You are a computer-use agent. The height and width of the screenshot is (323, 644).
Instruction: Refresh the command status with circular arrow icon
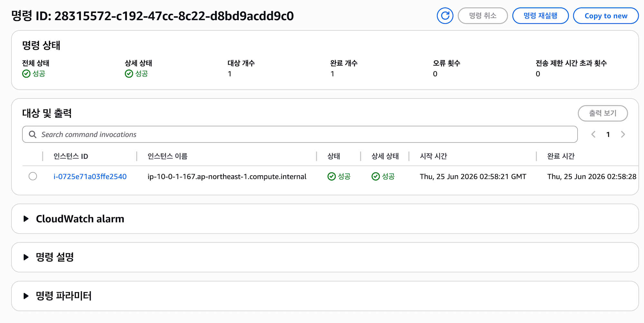pos(445,16)
